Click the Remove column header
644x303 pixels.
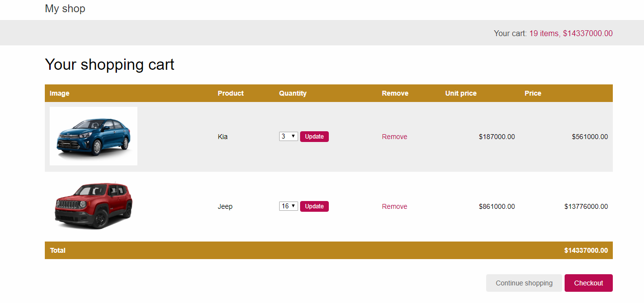pyautogui.click(x=395, y=93)
